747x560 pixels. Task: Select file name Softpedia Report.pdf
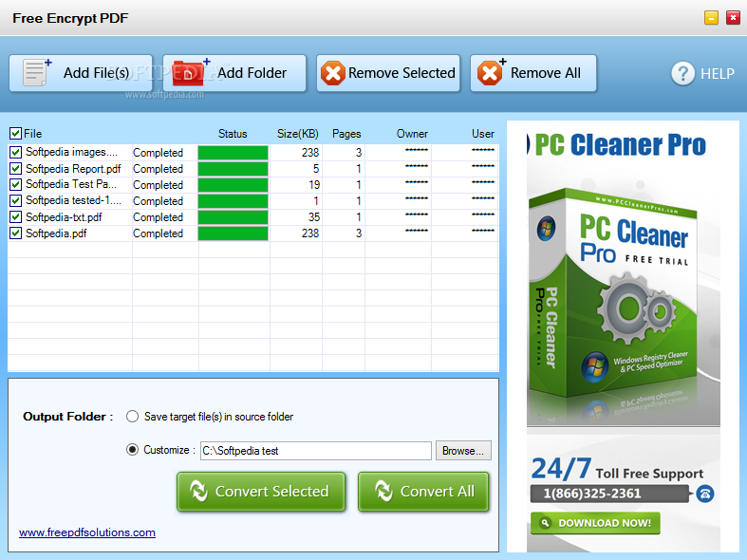(x=73, y=169)
